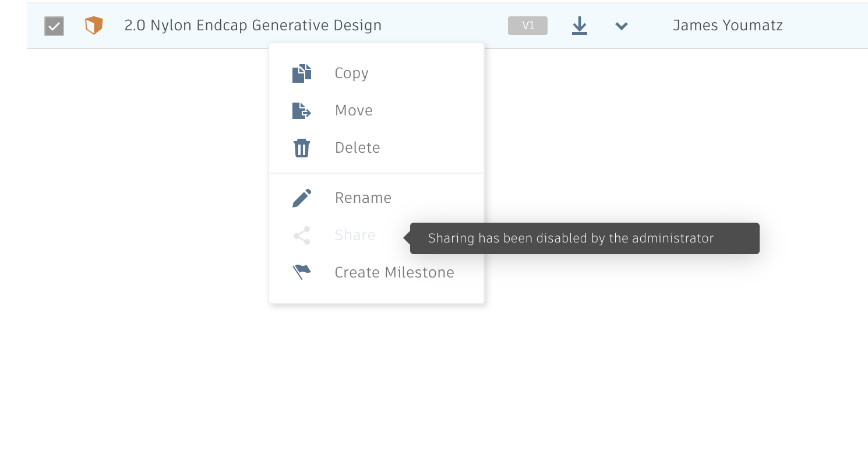Image resolution: width=868 pixels, height=450 pixels.
Task: Select Rename from the context menu
Action: (x=363, y=198)
